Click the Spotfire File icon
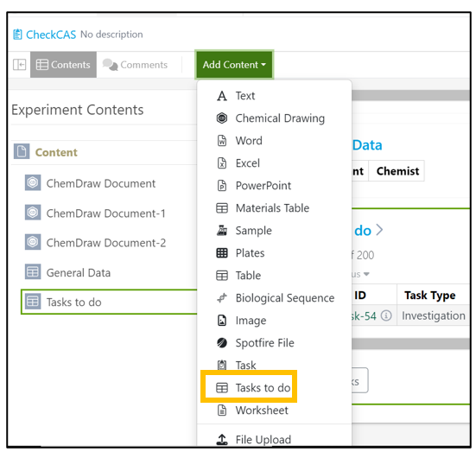The height and width of the screenshot is (452, 476). pos(222,343)
